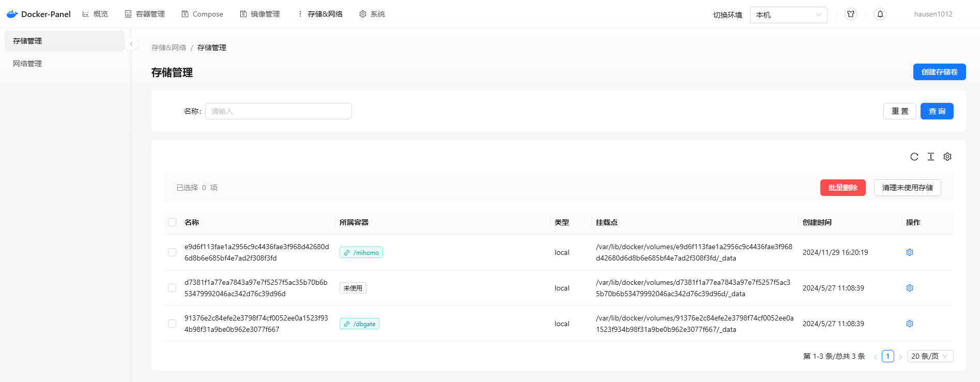Viewport: 980px width, 382px height.
Task: Open the 存储&网络 menu
Action: click(320, 14)
